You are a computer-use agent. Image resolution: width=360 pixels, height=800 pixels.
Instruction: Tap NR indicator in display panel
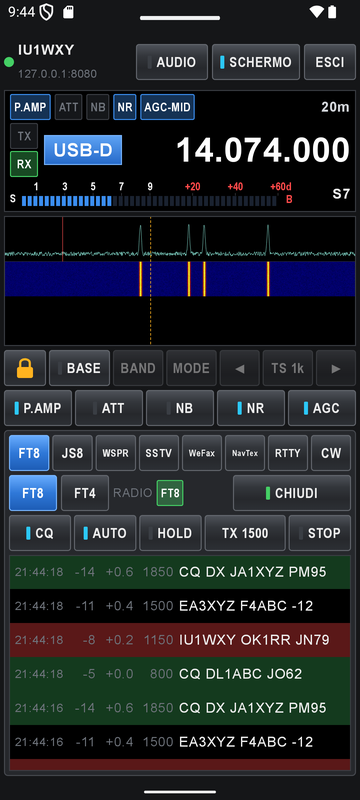coord(125,107)
